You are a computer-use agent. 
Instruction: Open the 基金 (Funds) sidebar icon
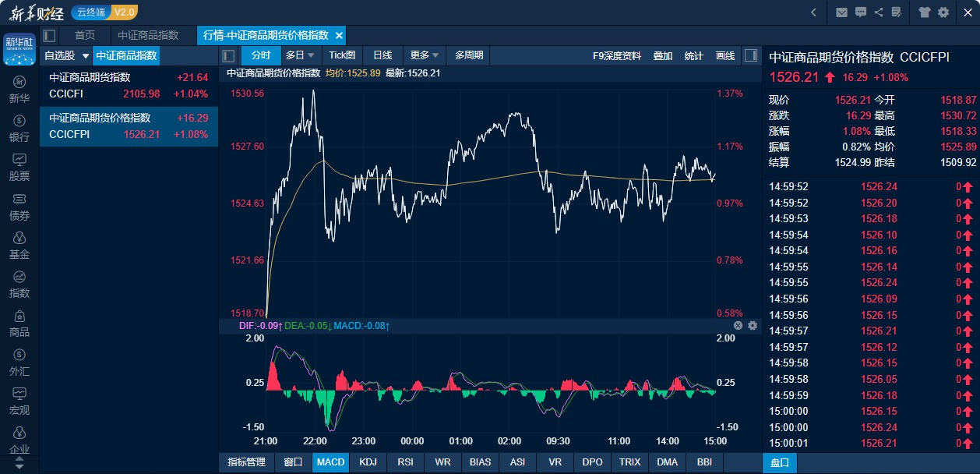point(19,245)
